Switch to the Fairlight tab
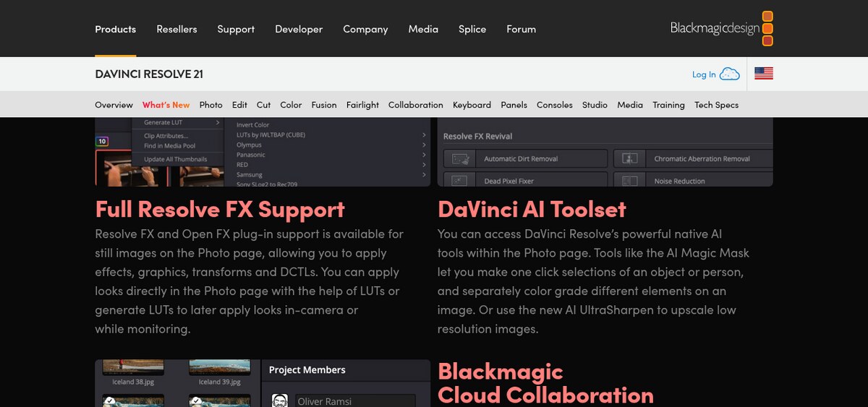The width and height of the screenshot is (868, 407). point(362,105)
